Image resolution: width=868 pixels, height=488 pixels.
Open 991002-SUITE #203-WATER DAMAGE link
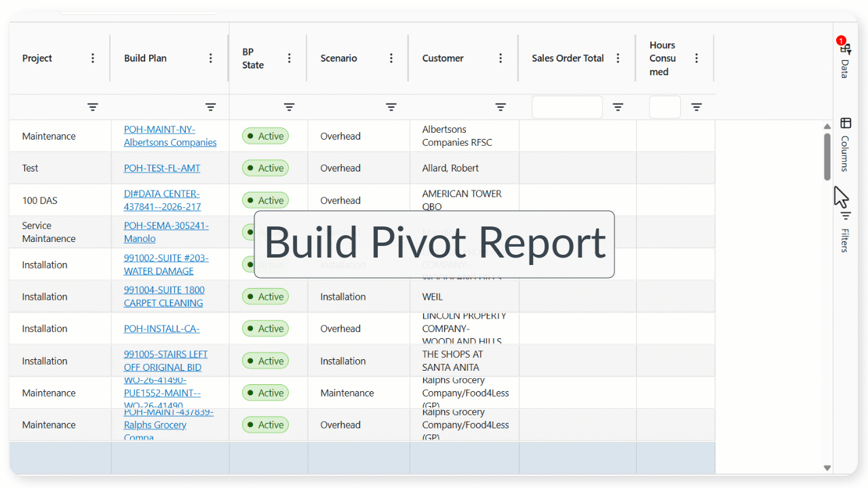click(166, 264)
